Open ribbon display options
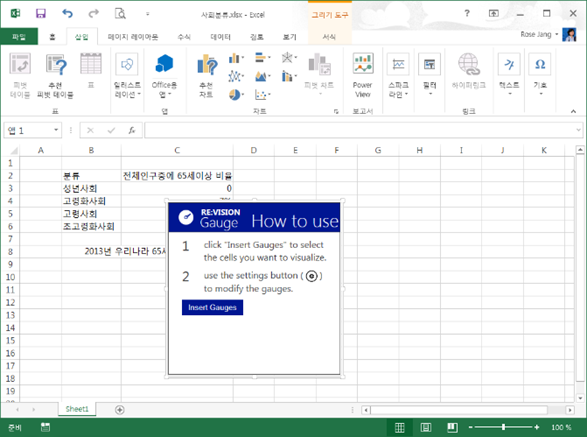This screenshot has width=587, height=437. (x=493, y=13)
